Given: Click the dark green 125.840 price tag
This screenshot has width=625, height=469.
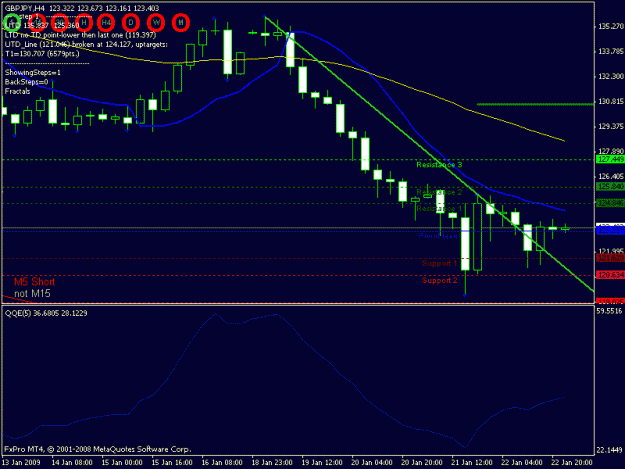Looking at the screenshot, I should [x=610, y=186].
